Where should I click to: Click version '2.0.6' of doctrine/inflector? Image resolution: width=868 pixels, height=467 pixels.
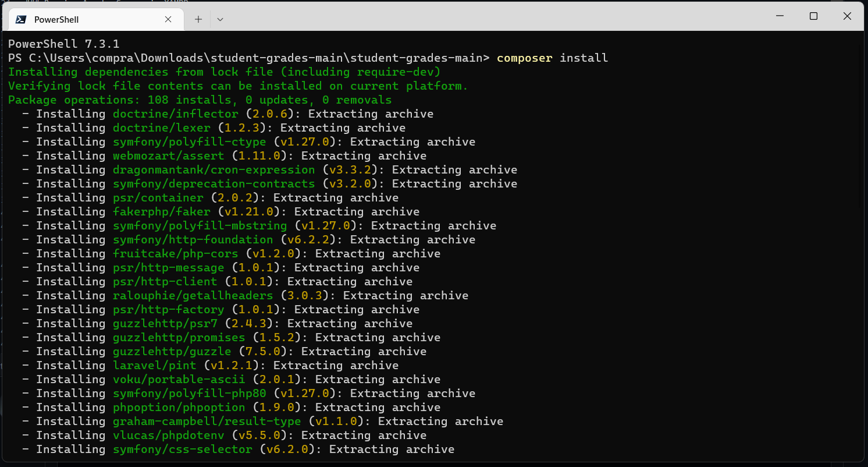pyautogui.click(x=270, y=114)
